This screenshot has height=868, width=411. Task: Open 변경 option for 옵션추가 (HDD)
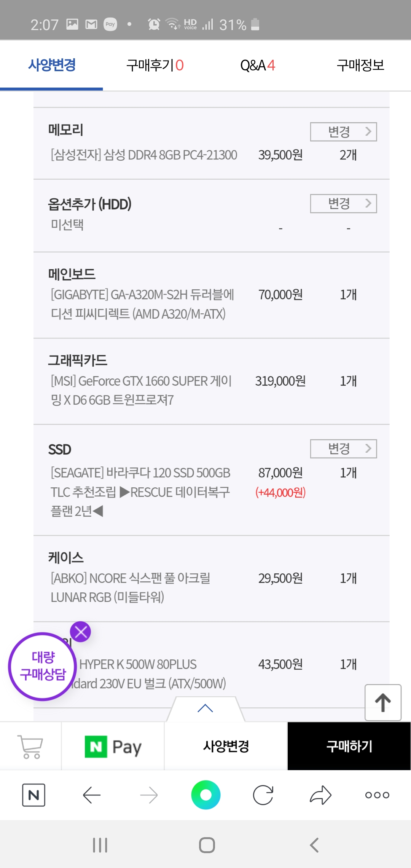point(343,204)
